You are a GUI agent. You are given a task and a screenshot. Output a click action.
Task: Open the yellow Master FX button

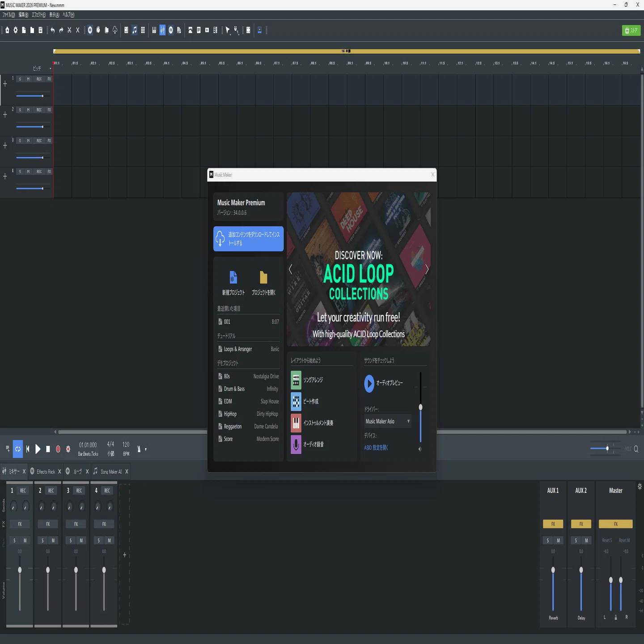pyautogui.click(x=616, y=524)
